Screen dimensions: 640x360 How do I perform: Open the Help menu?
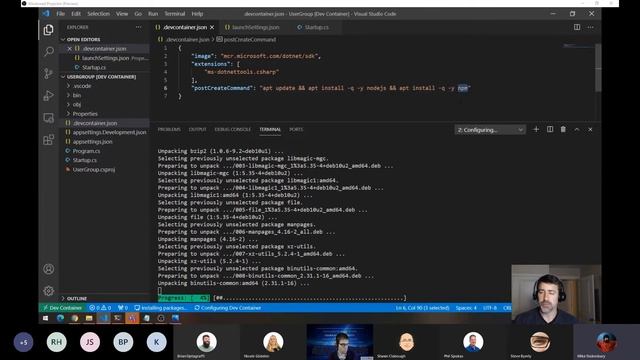[197, 14]
